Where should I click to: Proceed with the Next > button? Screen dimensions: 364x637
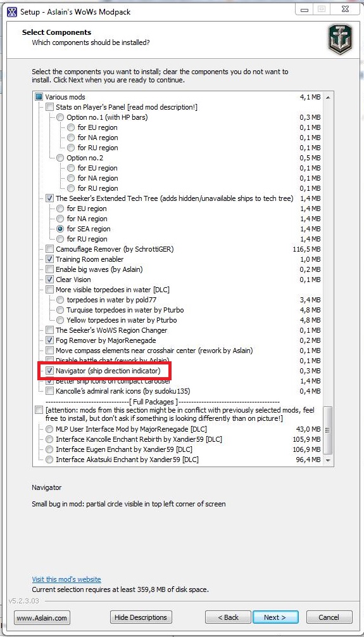point(275,617)
